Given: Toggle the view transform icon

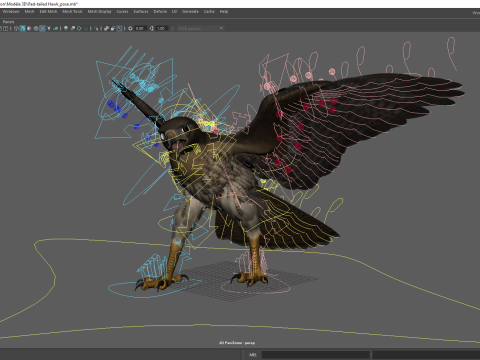Looking at the screenshot, I should point(173,28).
